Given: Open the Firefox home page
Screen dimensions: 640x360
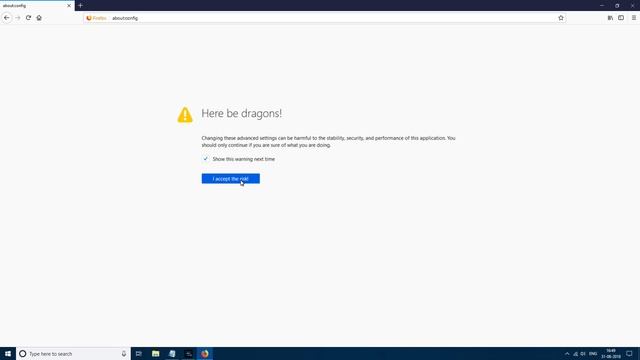Looking at the screenshot, I should coord(39,18).
